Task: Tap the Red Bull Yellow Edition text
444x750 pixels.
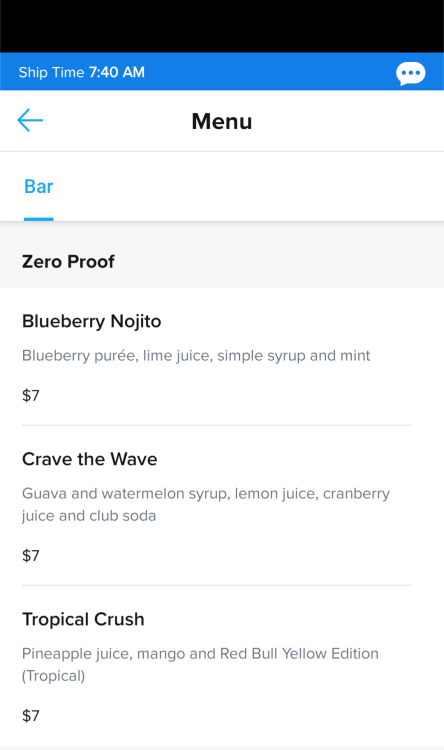Action: coord(299,653)
